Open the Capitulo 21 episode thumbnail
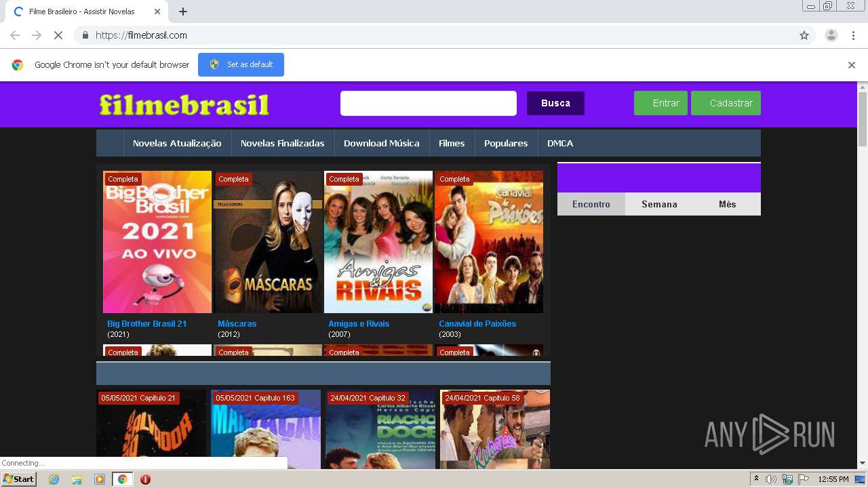Image resolution: width=868 pixels, height=488 pixels. tap(151, 429)
